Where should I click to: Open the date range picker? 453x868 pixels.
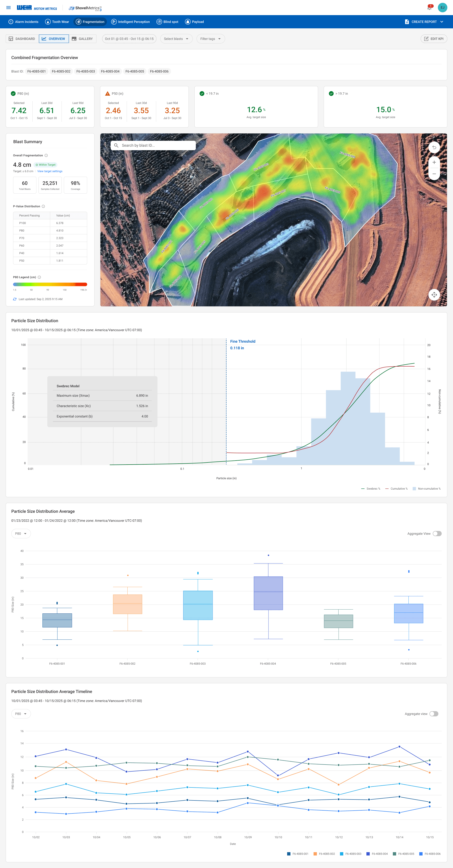point(129,39)
